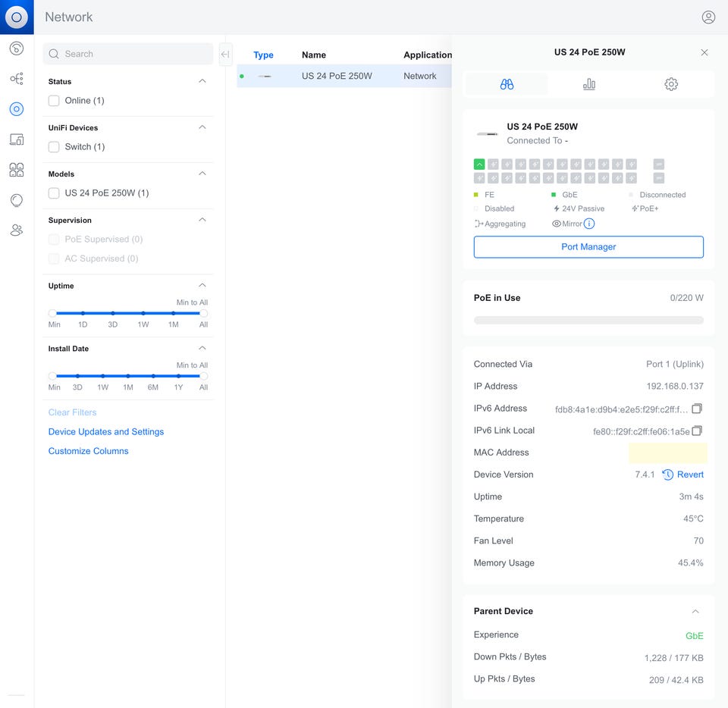Click the Mirror info icon
This screenshot has height=708, width=728.
click(x=589, y=224)
